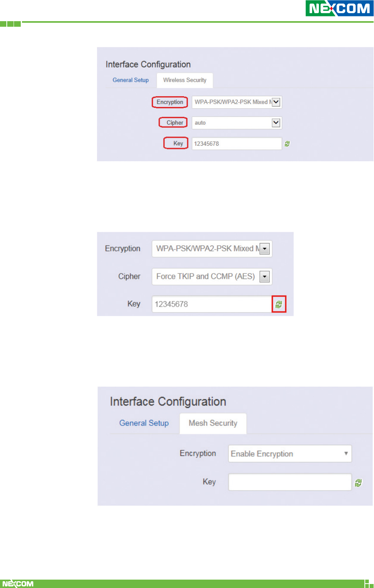Click the NEXCOM logo in the top right

pyautogui.click(x=339, y=8)
